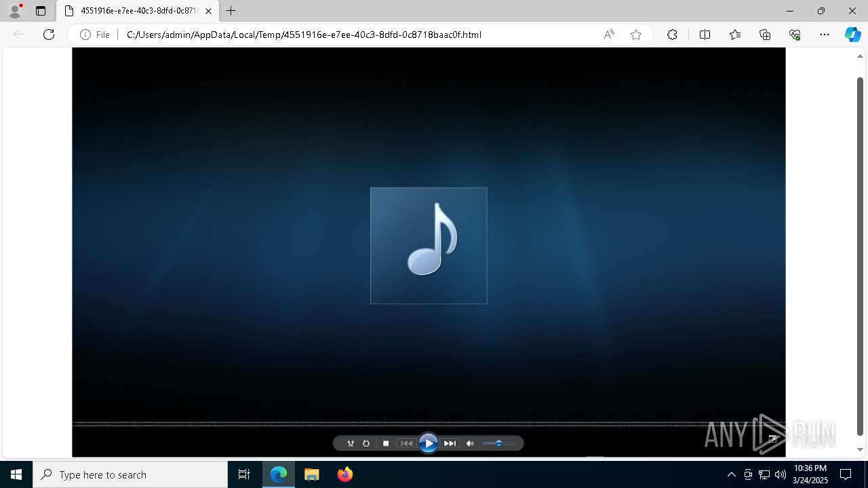Viewport: 868px width, 488px height.
Task: Refresh the current page
Action: coord(49,35)
